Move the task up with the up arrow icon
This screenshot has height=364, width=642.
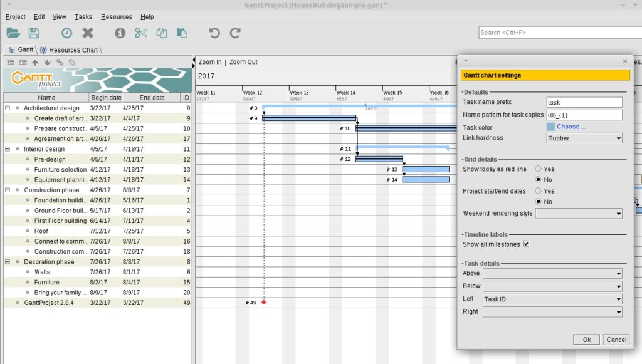(x=35, y=62)
